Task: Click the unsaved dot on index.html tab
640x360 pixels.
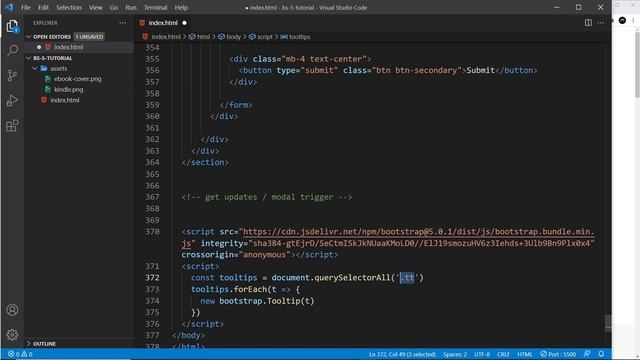Action: click(x=184, y=23)
